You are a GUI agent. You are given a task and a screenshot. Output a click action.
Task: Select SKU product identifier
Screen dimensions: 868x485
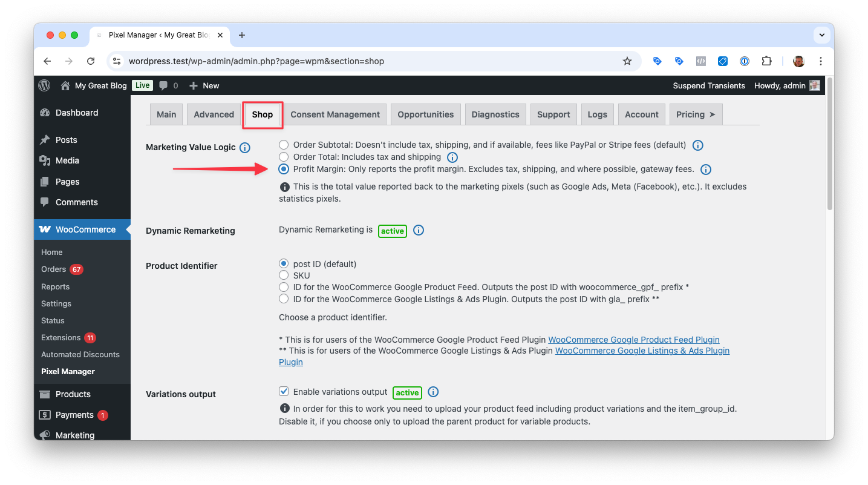(284, 275)
